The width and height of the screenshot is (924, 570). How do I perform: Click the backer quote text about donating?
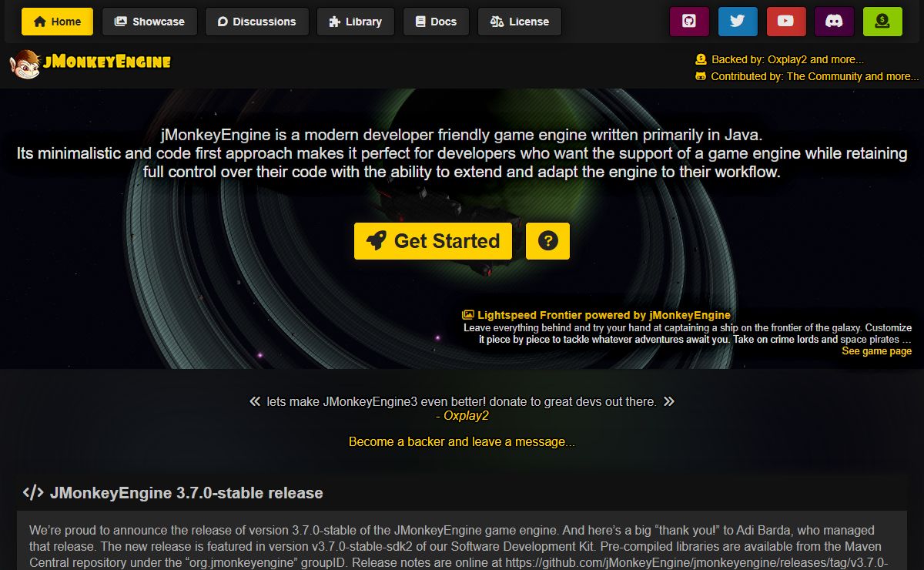pyautogui.click(x=462, y=401)
